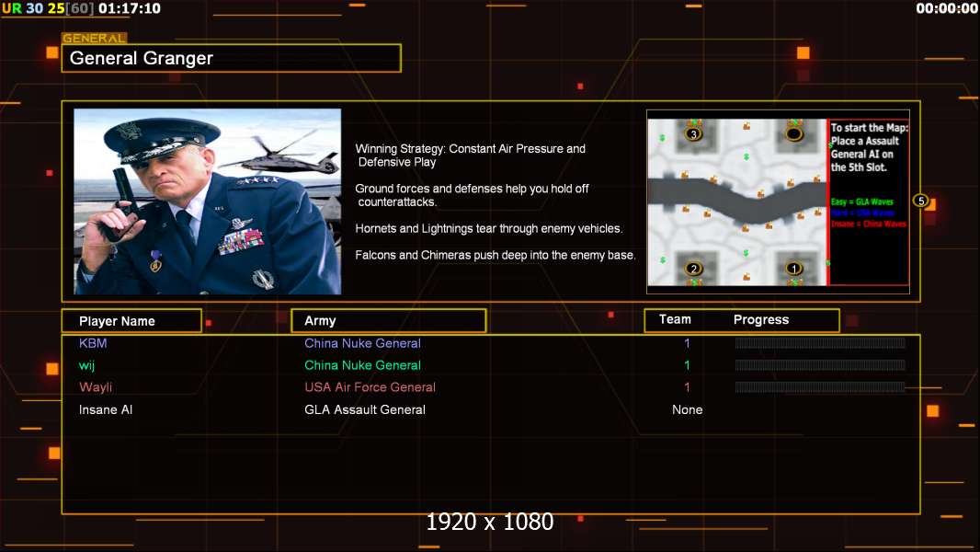Image resolution: width=980 pixels, height=552 pixels.
Task: Click the 00:00:00 timer at top right
Action: 947,8
